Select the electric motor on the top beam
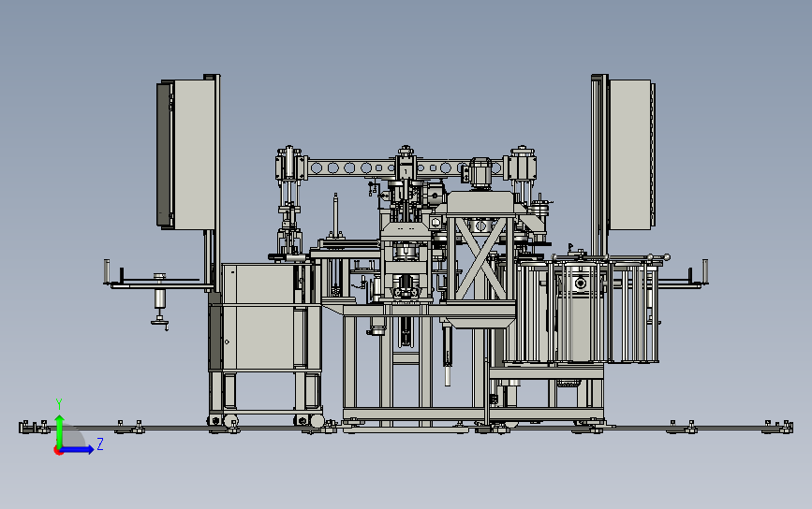The height and width of the screenshot is (509, 812). [479, 173]
